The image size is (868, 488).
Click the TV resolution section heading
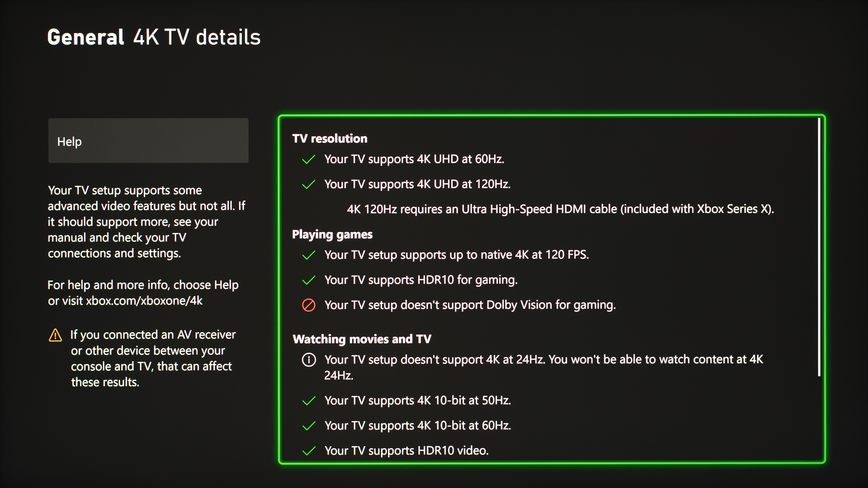coord(329,138)
